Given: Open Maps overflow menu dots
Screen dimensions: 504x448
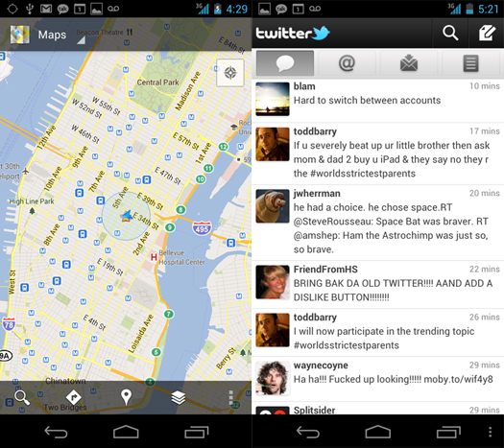Looking at the screenshot, I should [230, 397].
